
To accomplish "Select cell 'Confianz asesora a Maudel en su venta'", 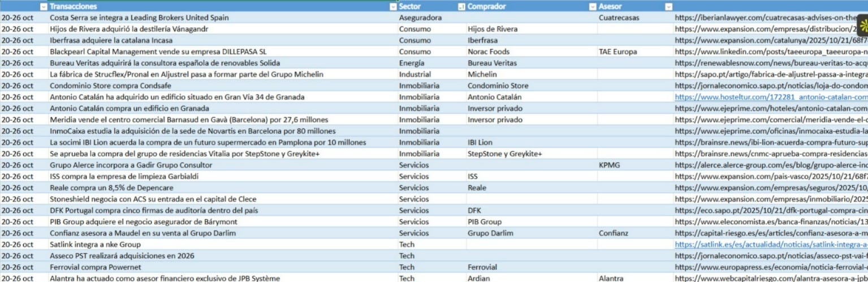I will point(223,233).
